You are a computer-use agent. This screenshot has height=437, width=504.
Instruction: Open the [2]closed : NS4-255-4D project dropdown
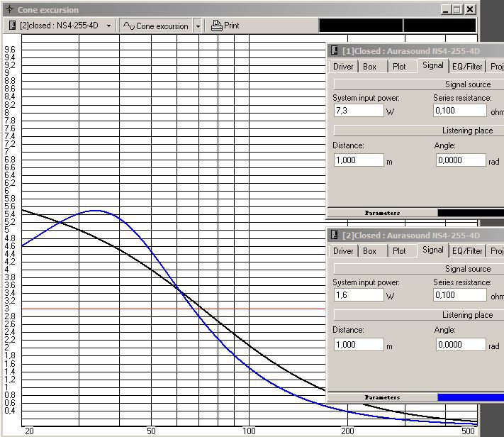pyautogui.click(x=108, y=26)
